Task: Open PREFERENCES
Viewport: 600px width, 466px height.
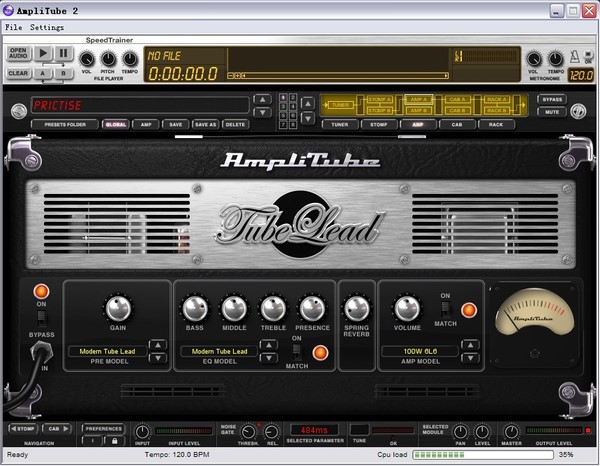Action: click(104, 429)
